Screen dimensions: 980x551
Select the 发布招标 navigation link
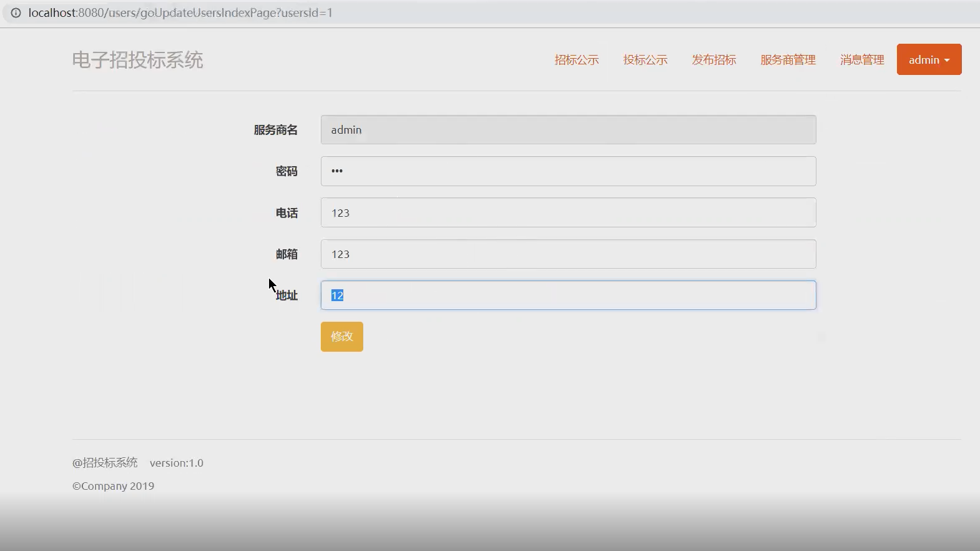click(x=714, y=60)
